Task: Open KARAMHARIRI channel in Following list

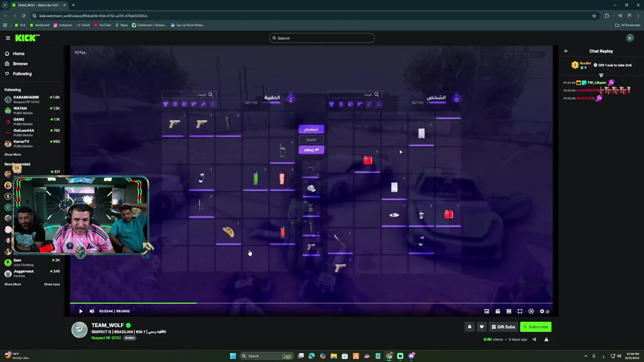Action: click(32, 99)
